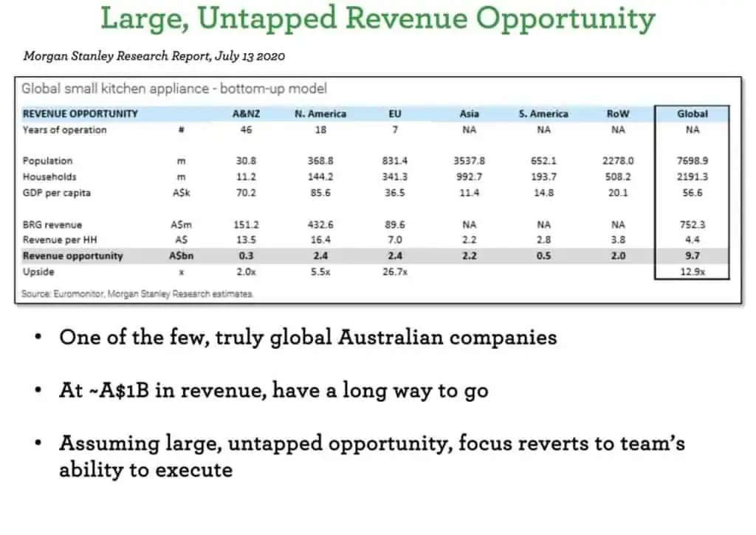Click the 'Years of operation' row label
The image size is (756, 535).
(x=65, y=130)
